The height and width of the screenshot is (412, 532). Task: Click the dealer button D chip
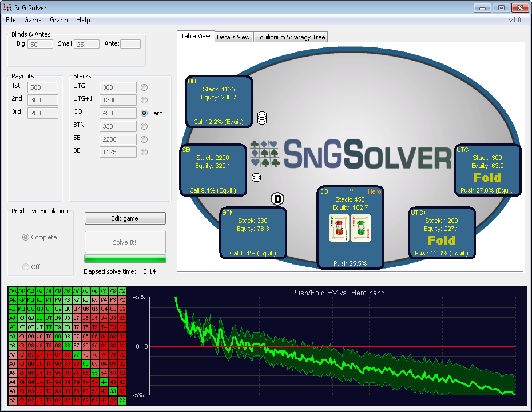[277, 199]
